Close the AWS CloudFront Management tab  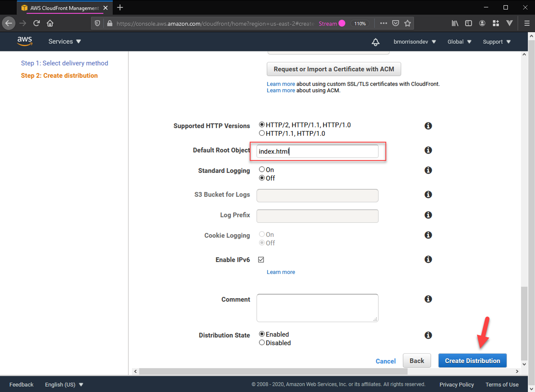click(106, 8)
